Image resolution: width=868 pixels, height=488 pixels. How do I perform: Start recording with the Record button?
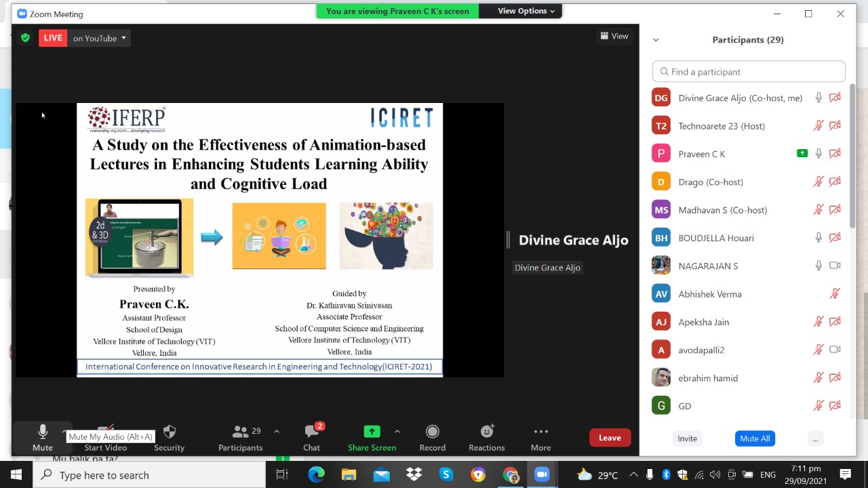433,437
